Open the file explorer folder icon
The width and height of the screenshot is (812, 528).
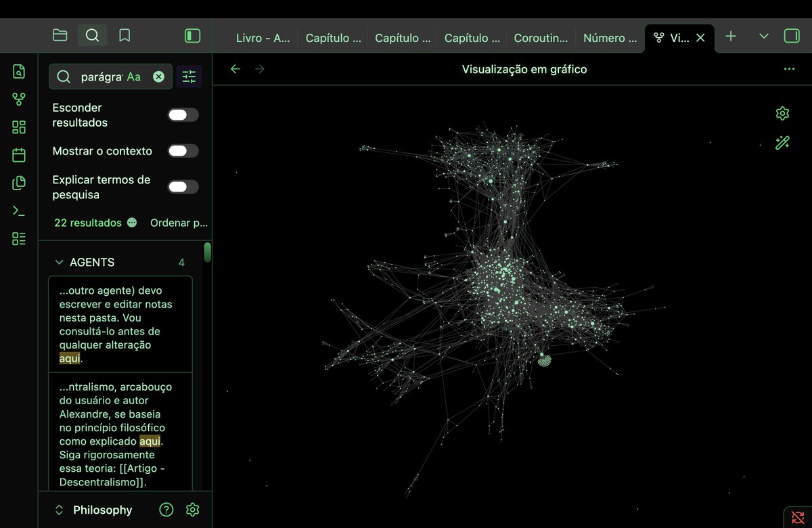click(60, 35)
